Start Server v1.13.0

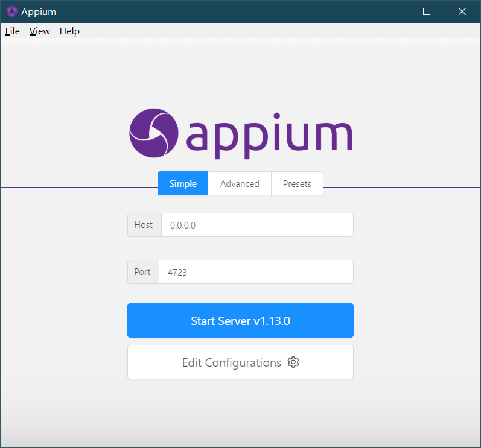point(240,321)
